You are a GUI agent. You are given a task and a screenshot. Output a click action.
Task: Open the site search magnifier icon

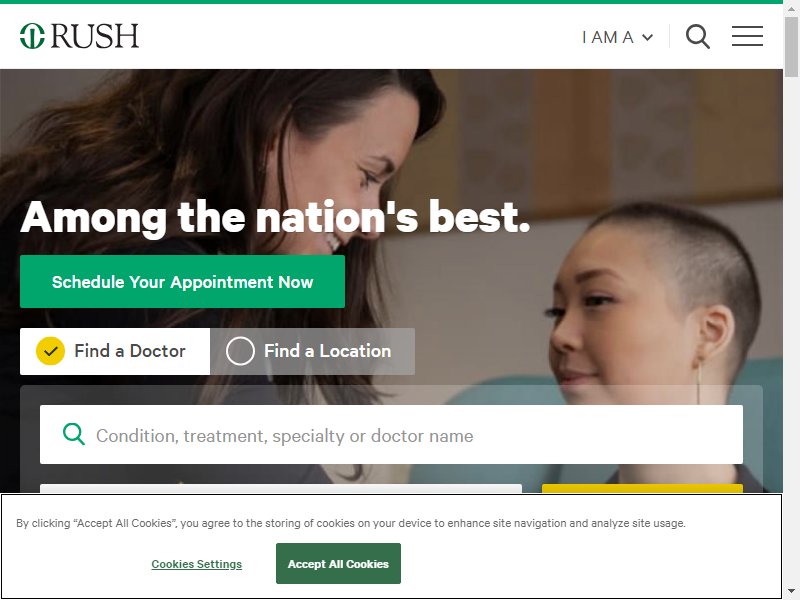click(697, 36)
